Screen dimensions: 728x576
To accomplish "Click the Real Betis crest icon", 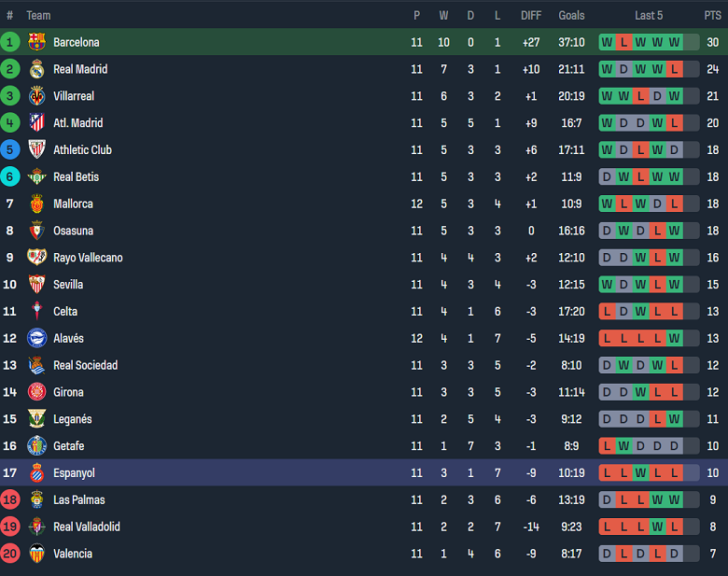I will pos(36,176).
